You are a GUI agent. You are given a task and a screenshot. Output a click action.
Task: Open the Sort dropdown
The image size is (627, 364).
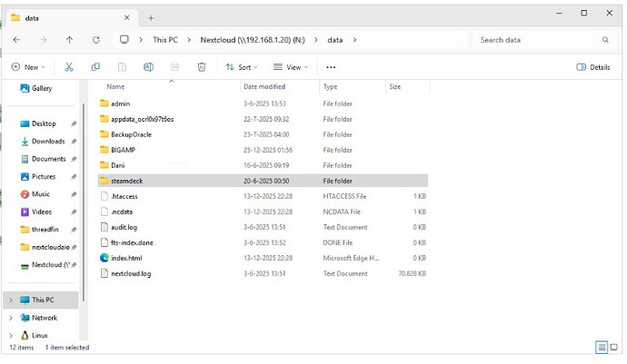pyautogui.click(x=241, y=67)
